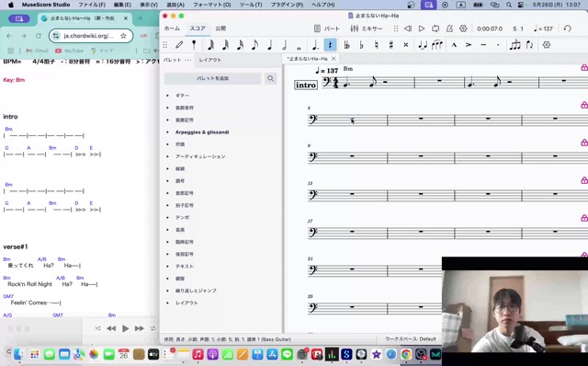
Task: Select the tempo marking 137 in score
Action: (x=327, y=71)
